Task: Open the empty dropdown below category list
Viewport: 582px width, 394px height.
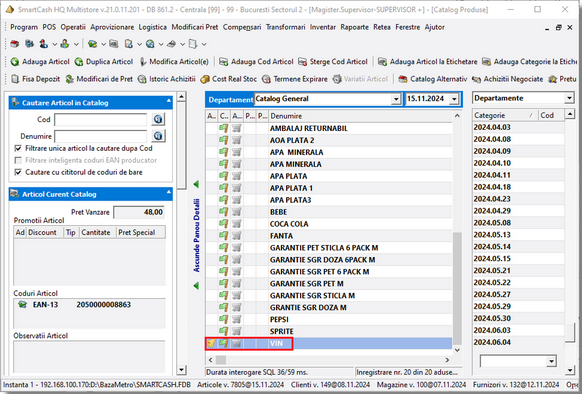Action: coord(551,361)
